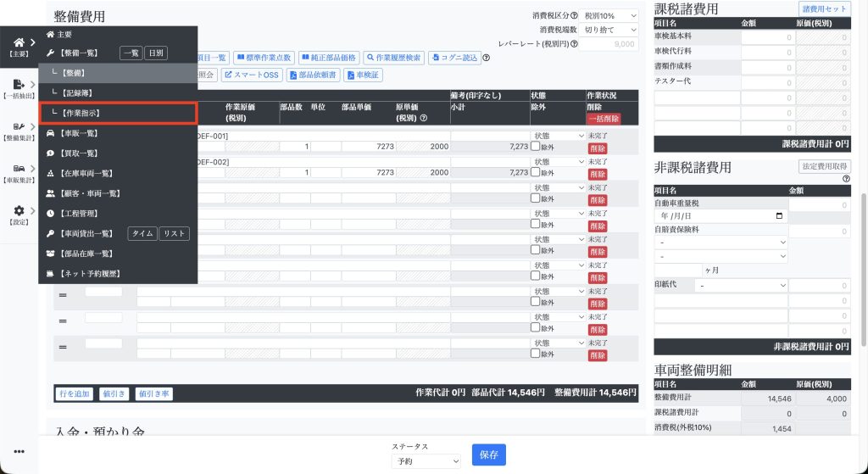
Task: Click the 値引き button
Action: coord(114,393)
